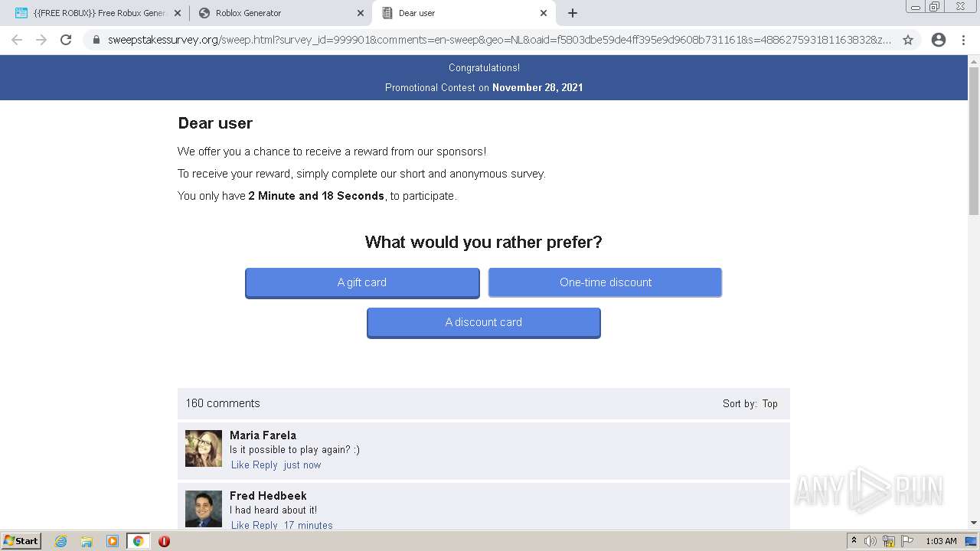The width and height of the screenshot is (980, 551).
Task: Open Windows Media Player from taskbar
Action: (x=113, y=541)
